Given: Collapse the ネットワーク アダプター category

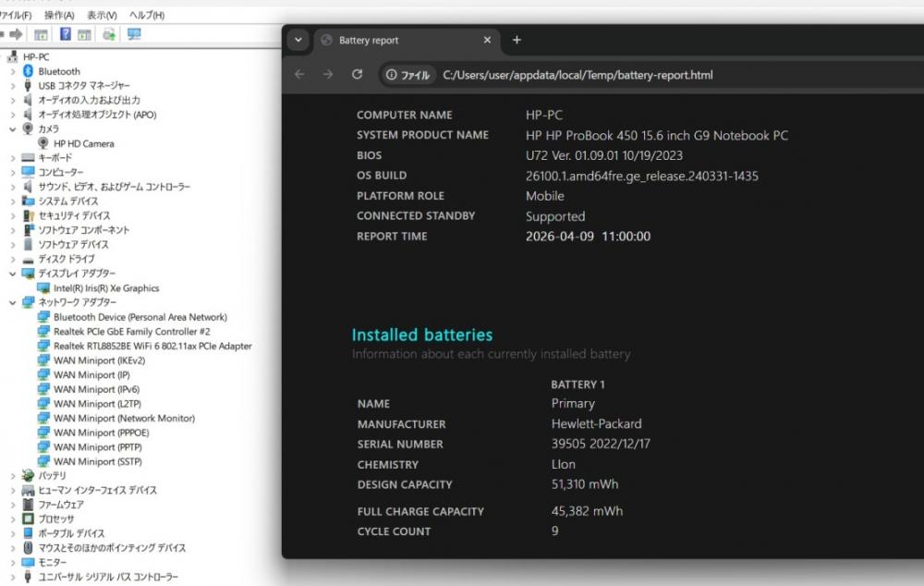Looking at the screenshot, I should (12, 302).
